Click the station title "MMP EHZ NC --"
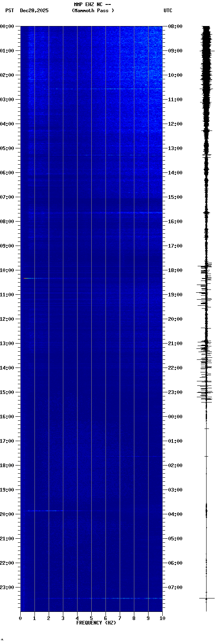224x644 pixels. [x=93, y=4]
